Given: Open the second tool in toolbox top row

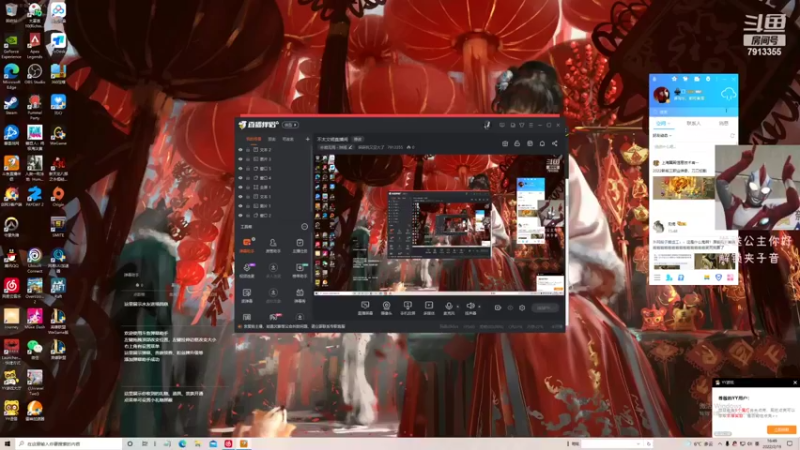Looking at the screenshot, I should [273, 245].
